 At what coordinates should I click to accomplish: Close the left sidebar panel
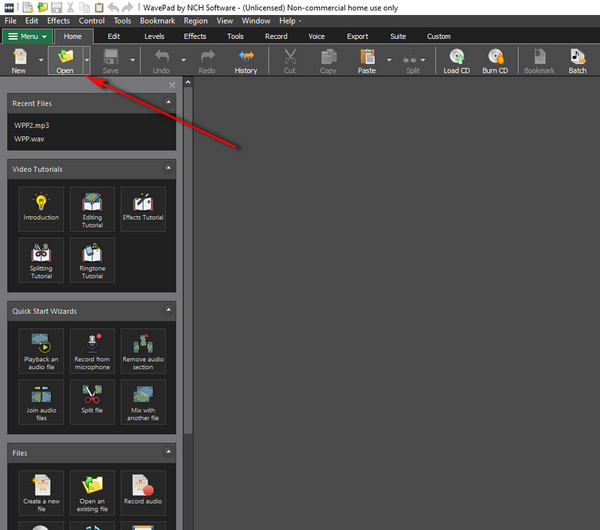click(172, 85)
